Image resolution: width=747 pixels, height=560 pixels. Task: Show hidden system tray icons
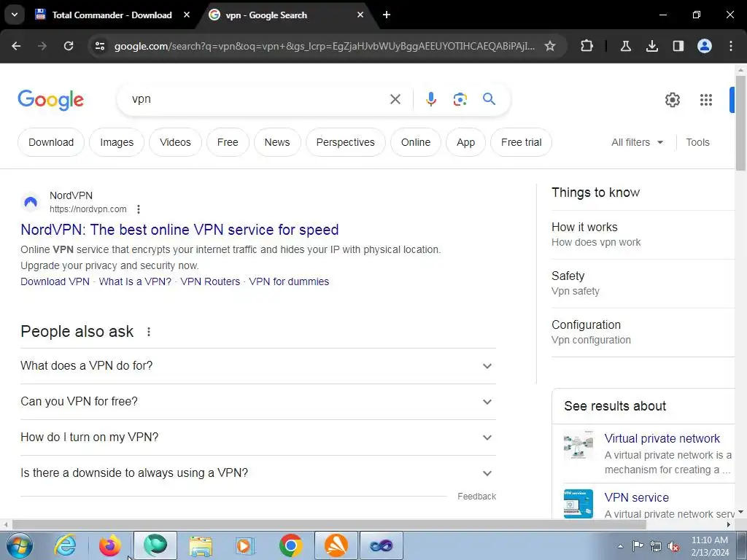620,546
